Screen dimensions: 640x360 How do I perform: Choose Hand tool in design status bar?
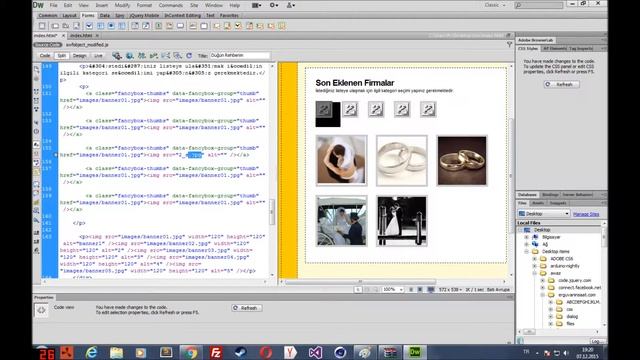(x=367, y=289)
